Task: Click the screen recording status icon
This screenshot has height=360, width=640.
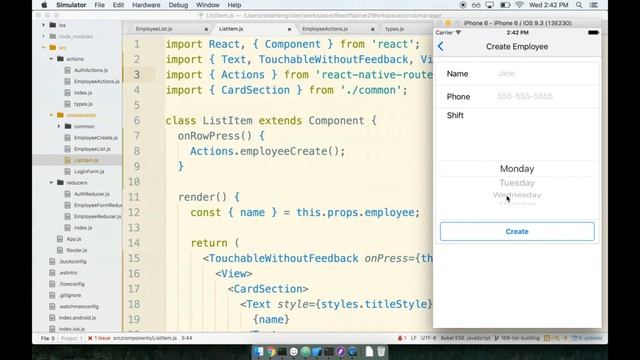Action: pos(463,5)
